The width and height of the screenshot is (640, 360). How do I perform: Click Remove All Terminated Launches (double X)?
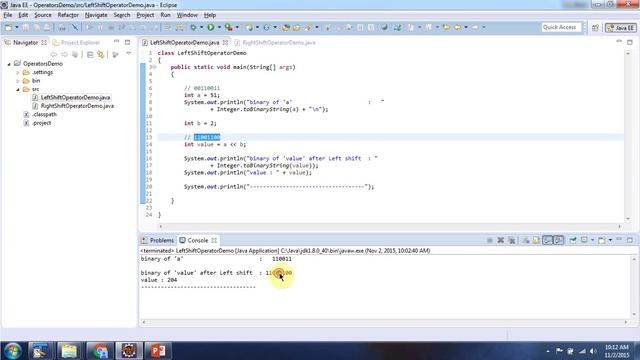pos(512,240)
